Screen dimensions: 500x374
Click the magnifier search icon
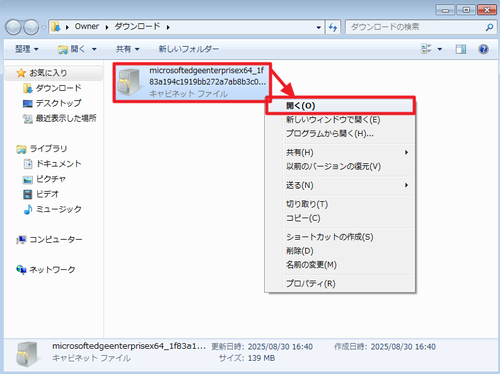coord(489,27)
